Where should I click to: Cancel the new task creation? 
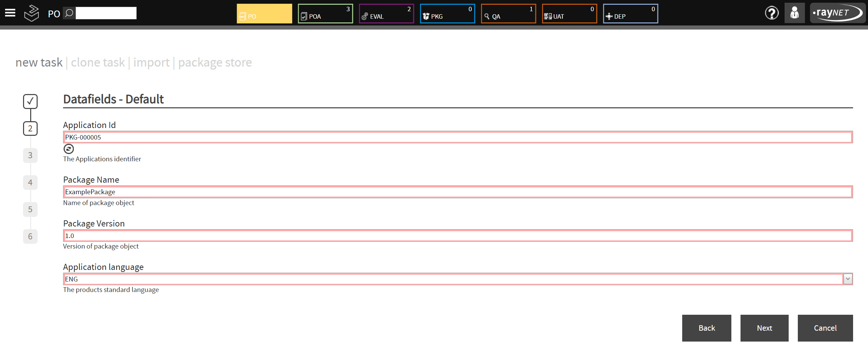pos(825,328)
